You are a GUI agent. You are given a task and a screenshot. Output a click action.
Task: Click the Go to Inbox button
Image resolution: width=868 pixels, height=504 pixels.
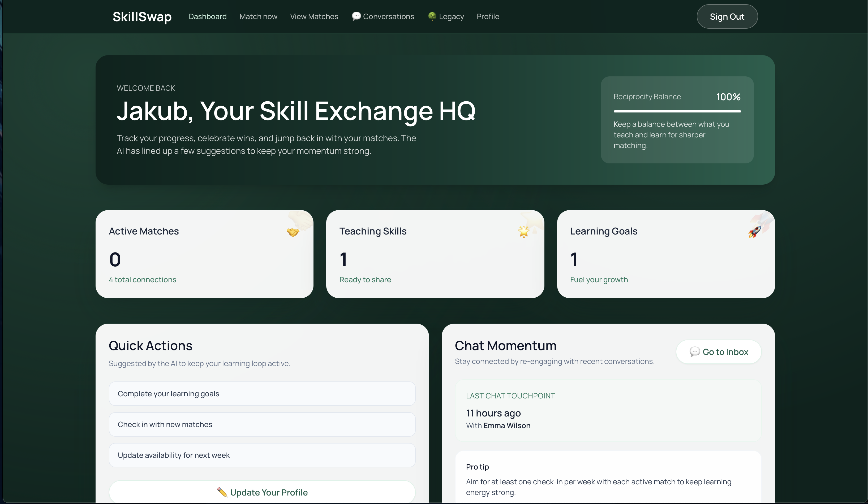click(719, 351)
